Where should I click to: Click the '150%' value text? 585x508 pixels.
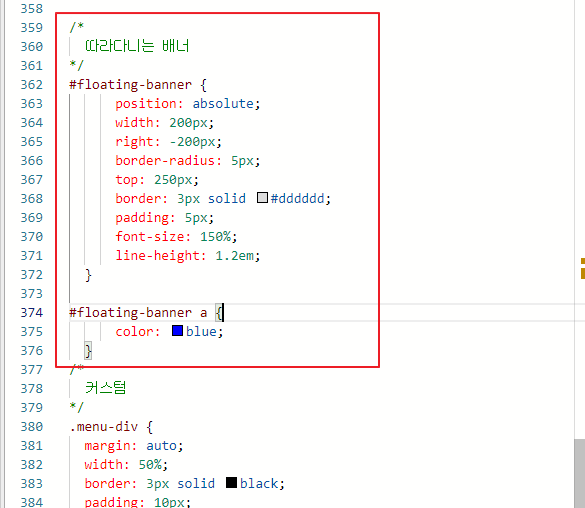tap(215, 237)
